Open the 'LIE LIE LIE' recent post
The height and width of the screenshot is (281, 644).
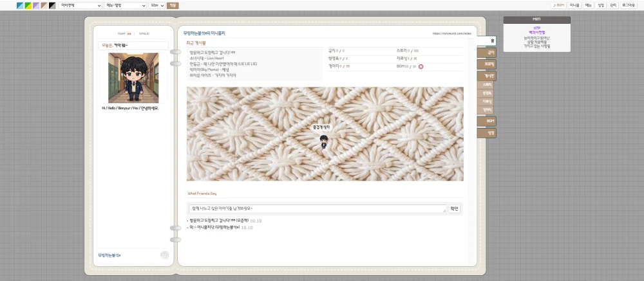pos(223,64)
